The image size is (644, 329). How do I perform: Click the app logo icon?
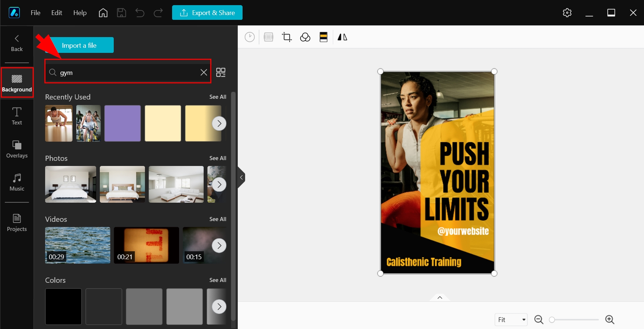14,13
